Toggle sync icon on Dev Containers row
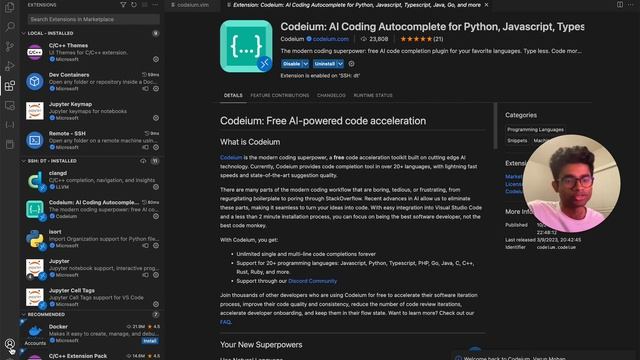 coord(145,89)
